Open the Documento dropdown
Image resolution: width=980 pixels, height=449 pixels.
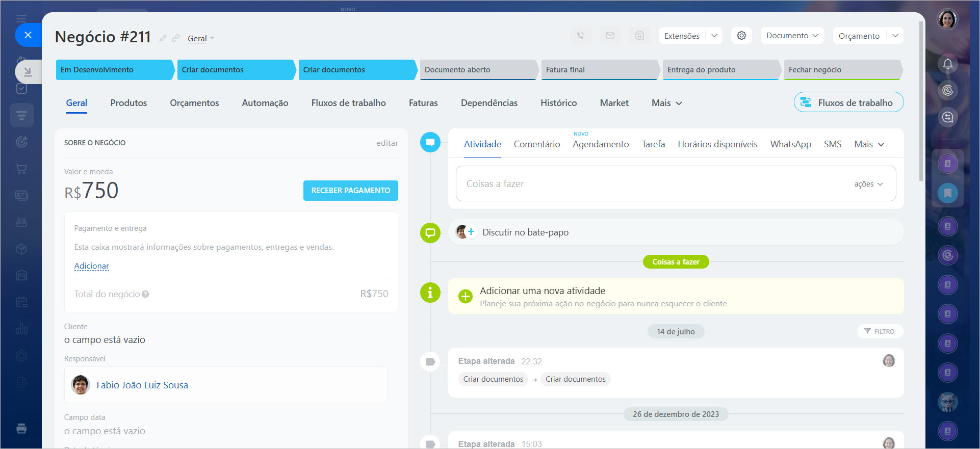click(792, 36)
